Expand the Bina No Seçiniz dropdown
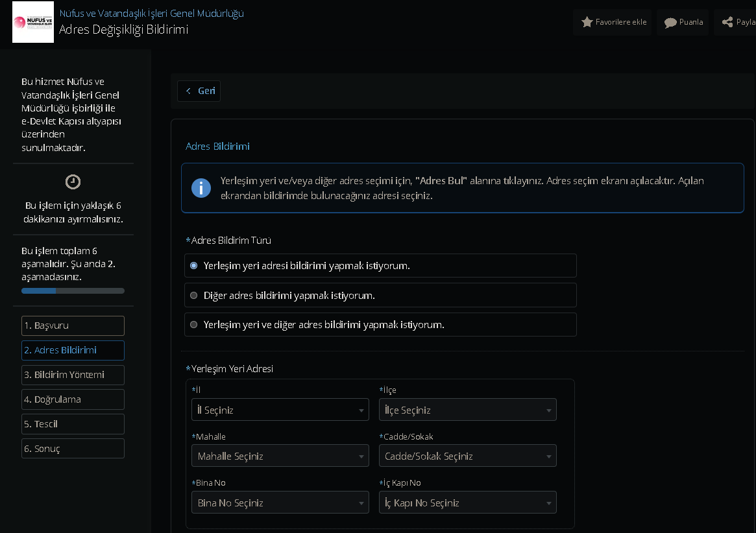 (280, 503)
